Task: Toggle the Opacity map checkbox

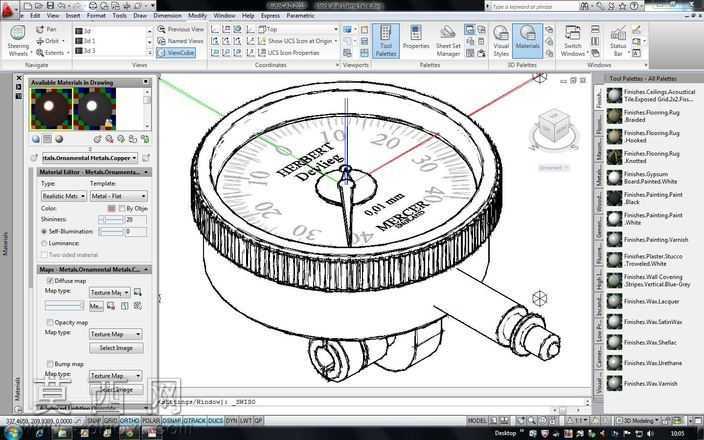Action: pyautogui.click(x=50, y=322)
